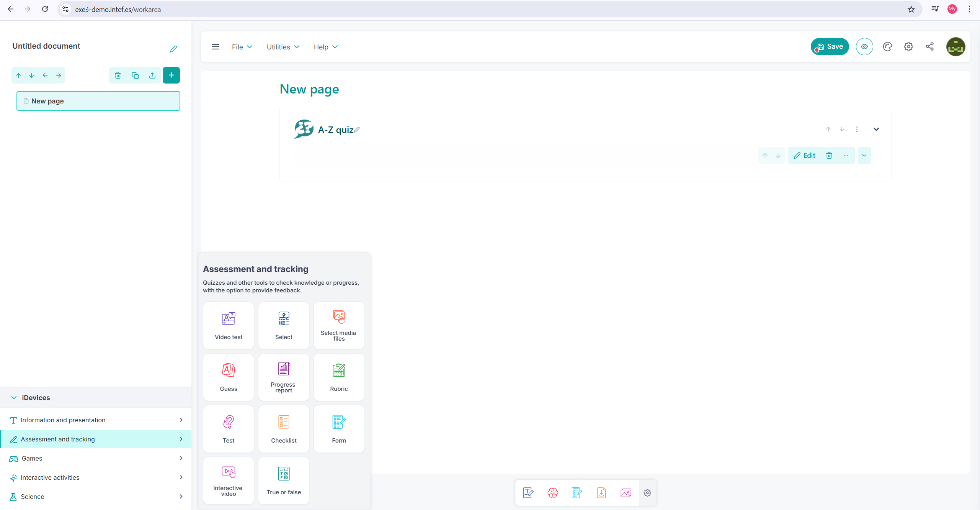Open the File menu
The image size is (980, 510).
pos(242,47)
